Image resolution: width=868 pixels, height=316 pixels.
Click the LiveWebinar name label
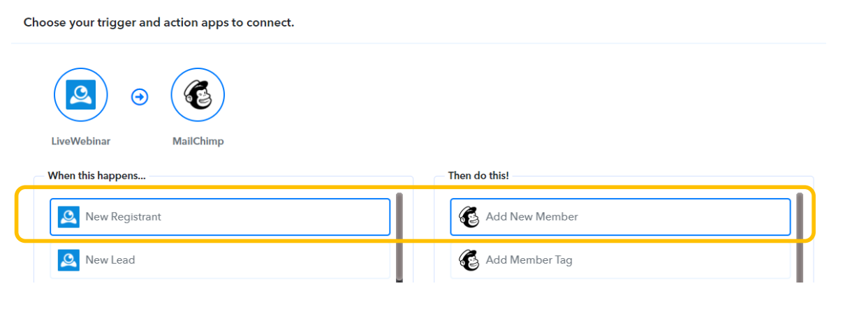(81, 141)
